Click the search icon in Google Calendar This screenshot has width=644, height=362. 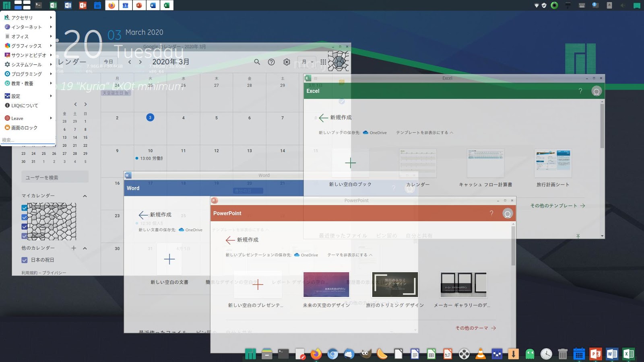pyautogui.click(x=257, y=62)
